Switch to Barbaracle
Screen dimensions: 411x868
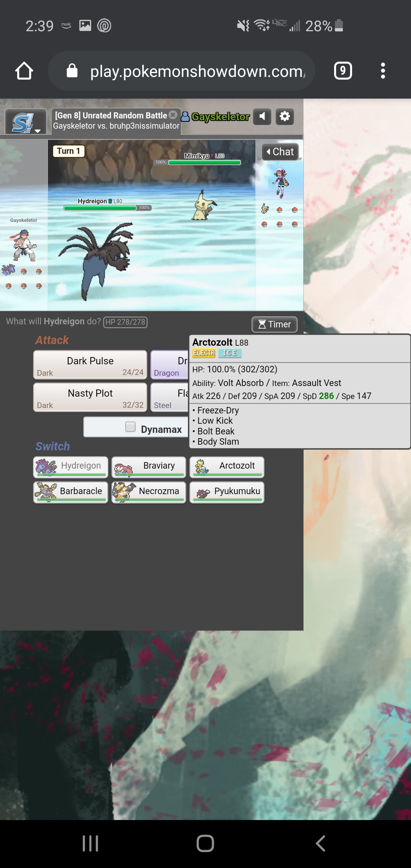(71, 493)
